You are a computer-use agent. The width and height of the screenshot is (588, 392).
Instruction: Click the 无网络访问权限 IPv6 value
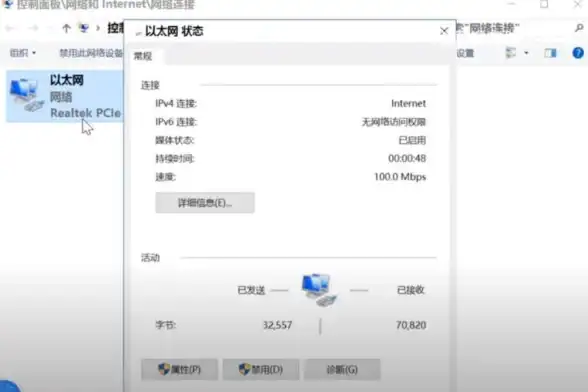point(394,122)
